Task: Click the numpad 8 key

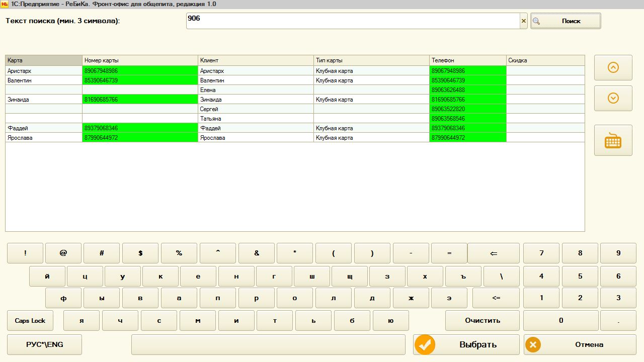Action: pyautogui.click(x=580, y=253)
